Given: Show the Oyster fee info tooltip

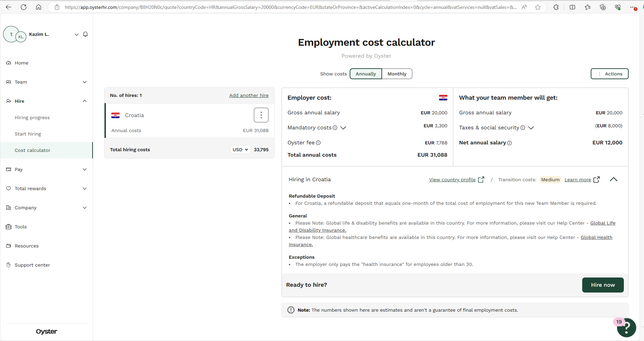Looking at the screenshot, I should [x=318, y=143].
